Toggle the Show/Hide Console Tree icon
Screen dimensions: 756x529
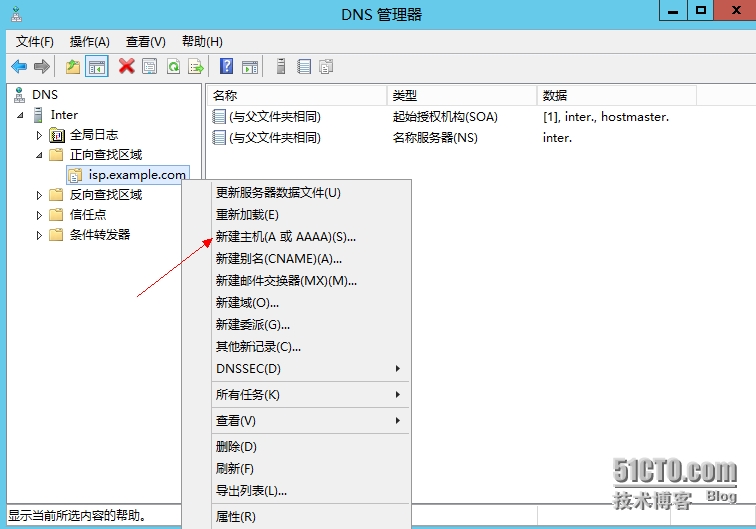(x=96, y=67)
